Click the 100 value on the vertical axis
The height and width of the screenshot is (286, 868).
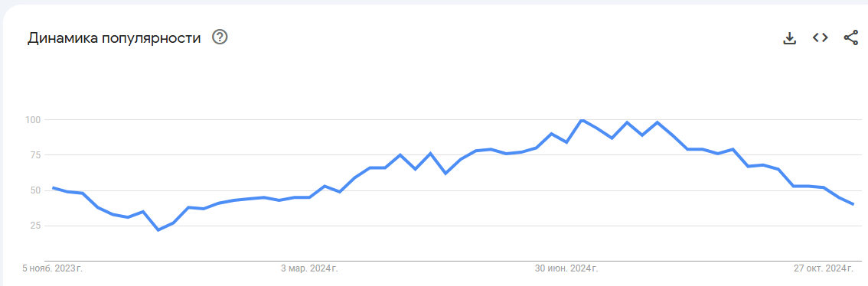(31, 119)
